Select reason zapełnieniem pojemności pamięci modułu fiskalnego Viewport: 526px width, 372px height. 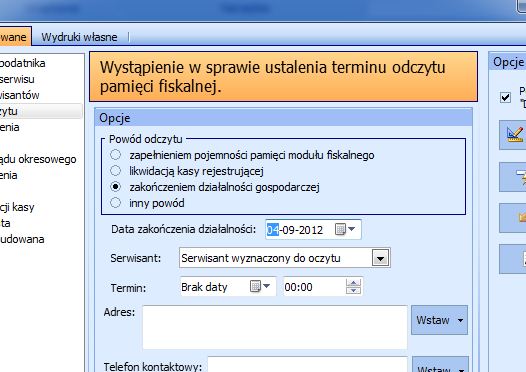[115, 155]
